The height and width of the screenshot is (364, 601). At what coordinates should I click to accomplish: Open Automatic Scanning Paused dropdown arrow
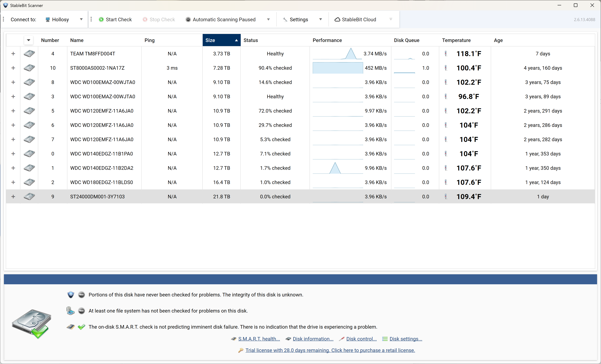pos(268,19)
